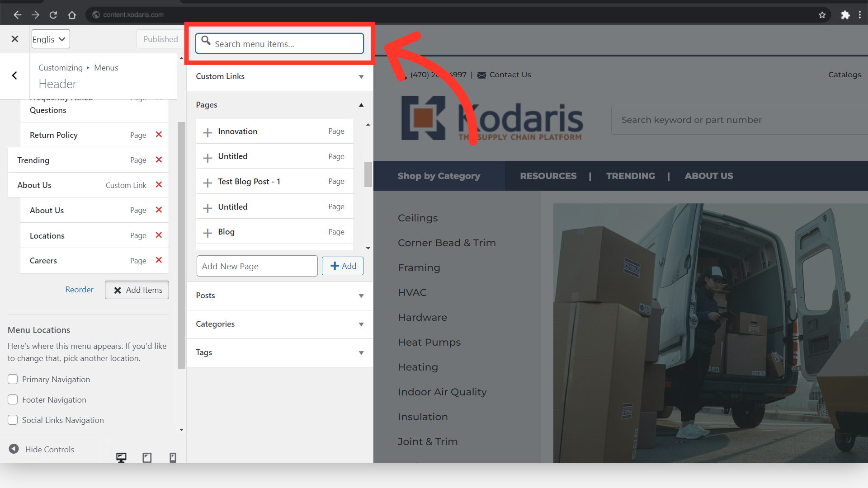The image size is (868, 488).
Task: Click the plus icon beside Innovation page
Action: [x=208, y=132]
